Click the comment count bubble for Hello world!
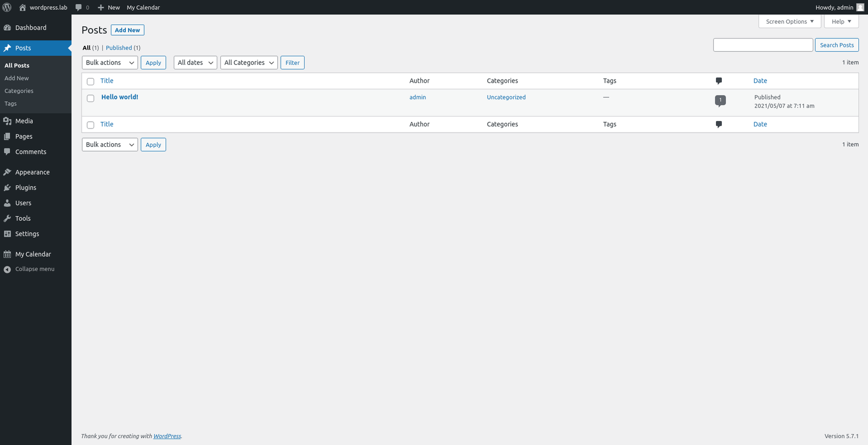The image size is (868, 445). pos(720,101)
